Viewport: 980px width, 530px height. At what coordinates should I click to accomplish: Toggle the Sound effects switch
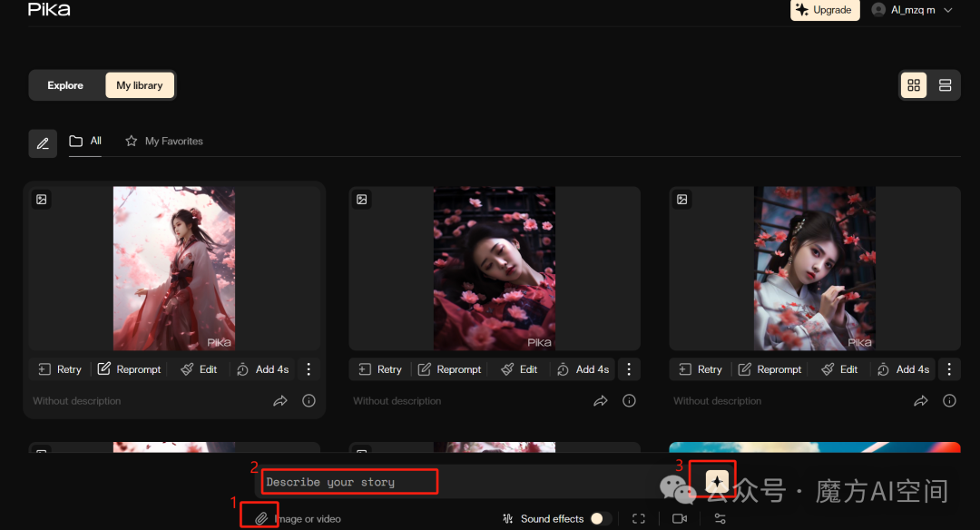pyautogui.click(x=600, y=518)
